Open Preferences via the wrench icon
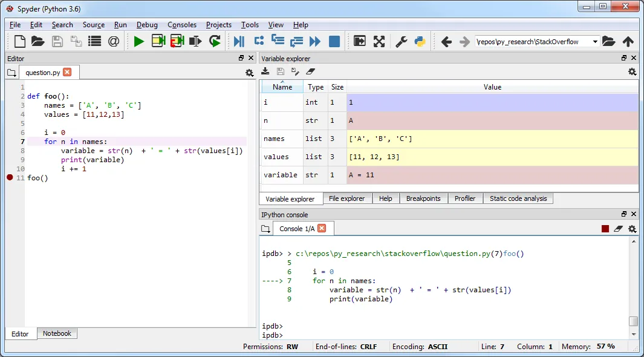Screen dimensions: 644x357 tap(401, 41)
